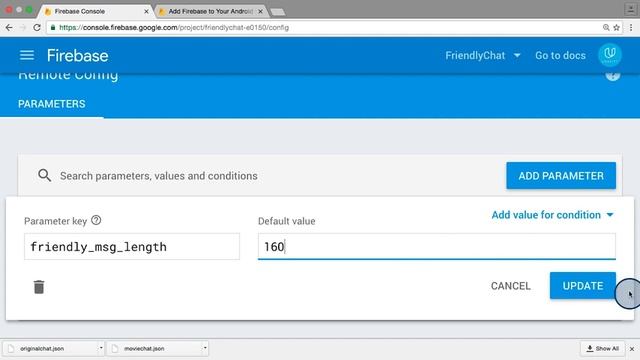
Task: Select the PARAMETERS tab
Action: 51,104
